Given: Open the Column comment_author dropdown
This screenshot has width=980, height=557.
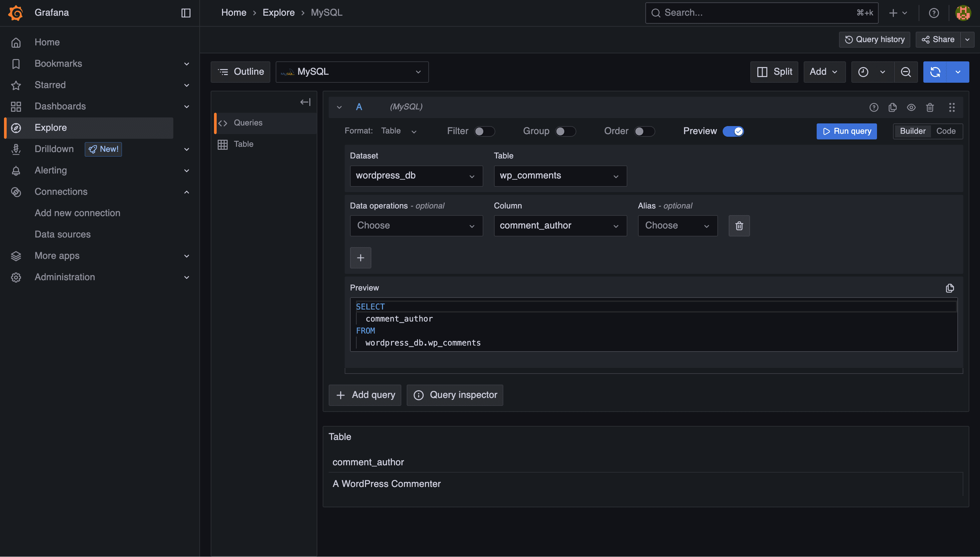Looking at the screenshot, I should click(560, 226).
